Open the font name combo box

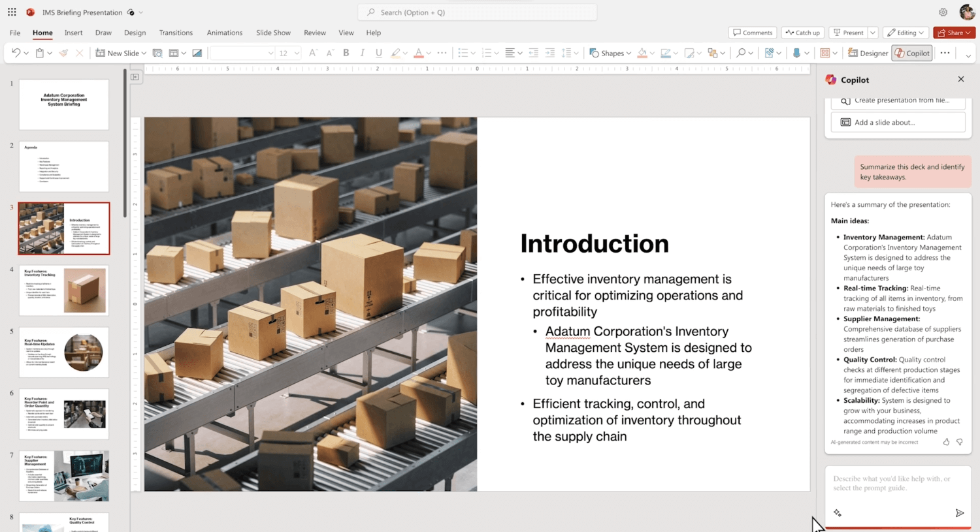coord(242,53)
